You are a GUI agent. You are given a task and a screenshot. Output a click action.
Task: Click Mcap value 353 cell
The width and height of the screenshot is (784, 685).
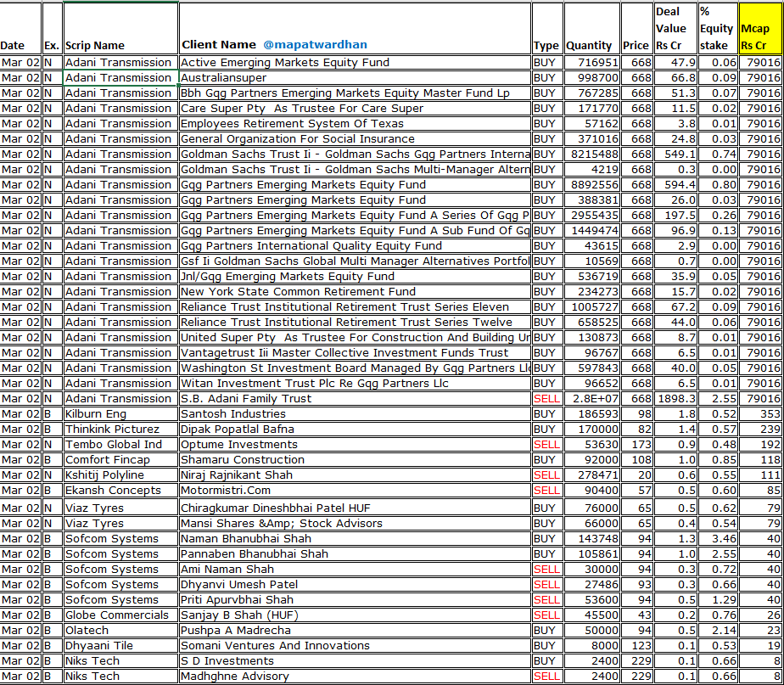pyautogui.click(x=759, y=414)
